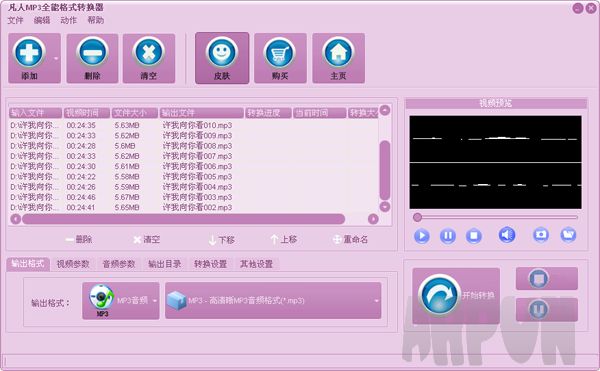
Task: Switch to the 输出目录 tab
Action: [165, 264]
